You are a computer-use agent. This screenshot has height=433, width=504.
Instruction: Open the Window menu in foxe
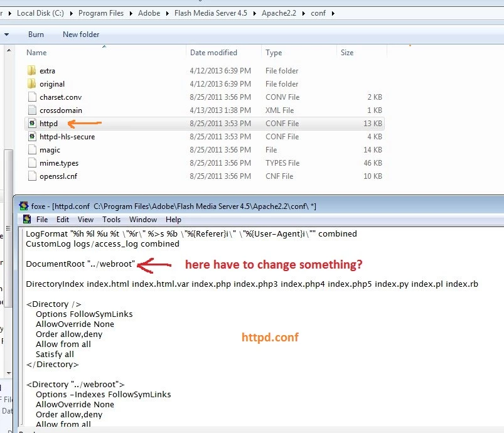point(142,220)
